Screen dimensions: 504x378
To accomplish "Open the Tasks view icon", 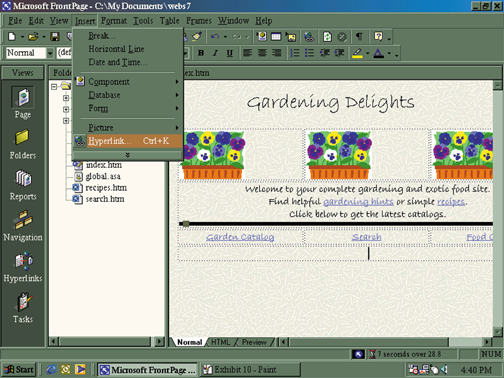I will [x=23, y=302].
